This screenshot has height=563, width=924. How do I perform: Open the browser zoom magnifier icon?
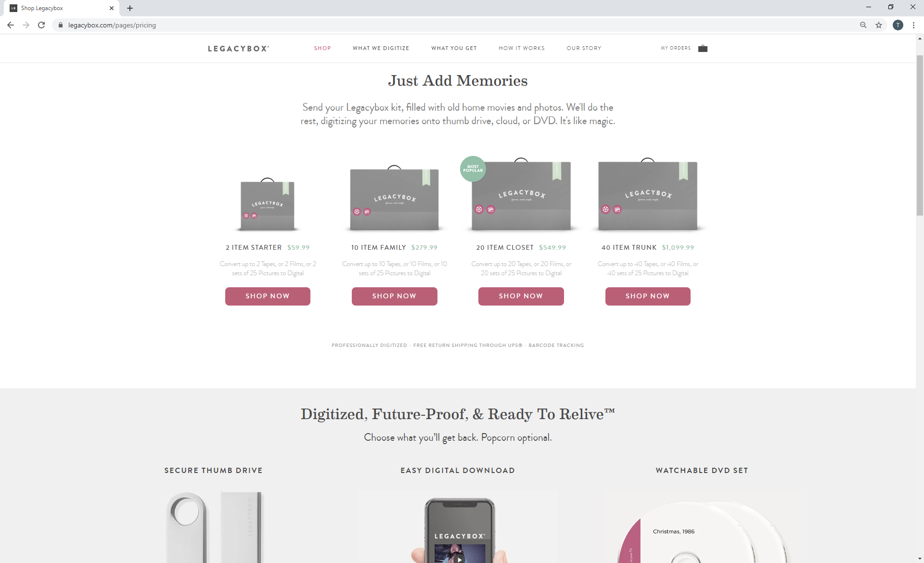(x=863, y=25)
